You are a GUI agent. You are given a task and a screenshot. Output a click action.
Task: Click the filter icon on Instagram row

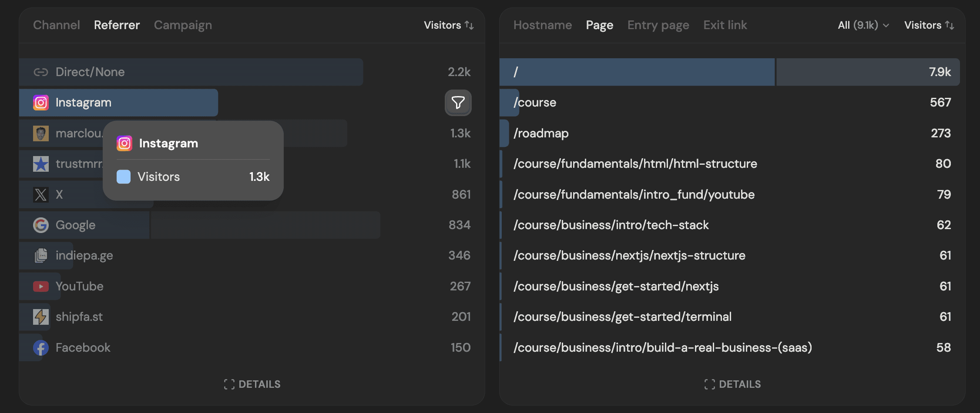click(458, 103)
